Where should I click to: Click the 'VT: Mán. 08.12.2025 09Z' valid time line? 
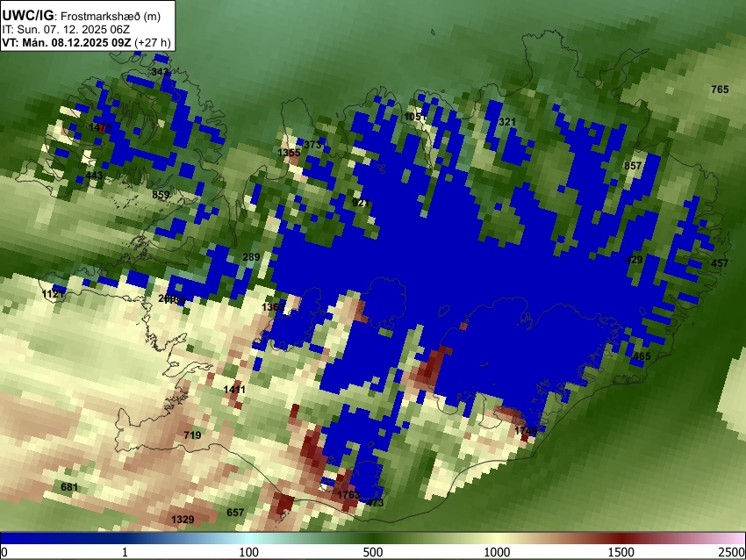tap(66, 42)
